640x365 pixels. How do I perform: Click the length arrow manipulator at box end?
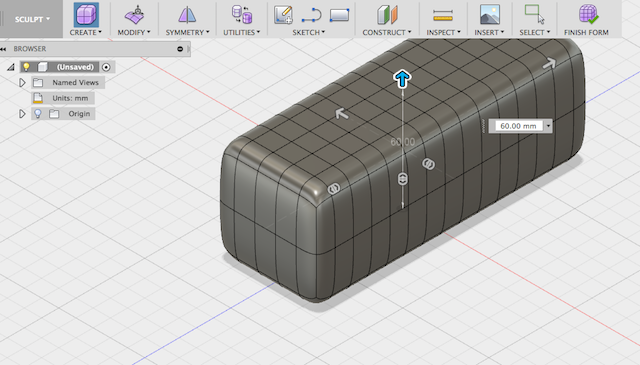(x=549, y=63)
